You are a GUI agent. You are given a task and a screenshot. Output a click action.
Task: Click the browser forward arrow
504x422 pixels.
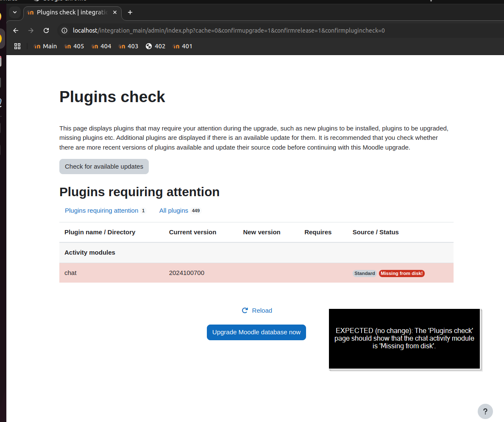[31, 31]
